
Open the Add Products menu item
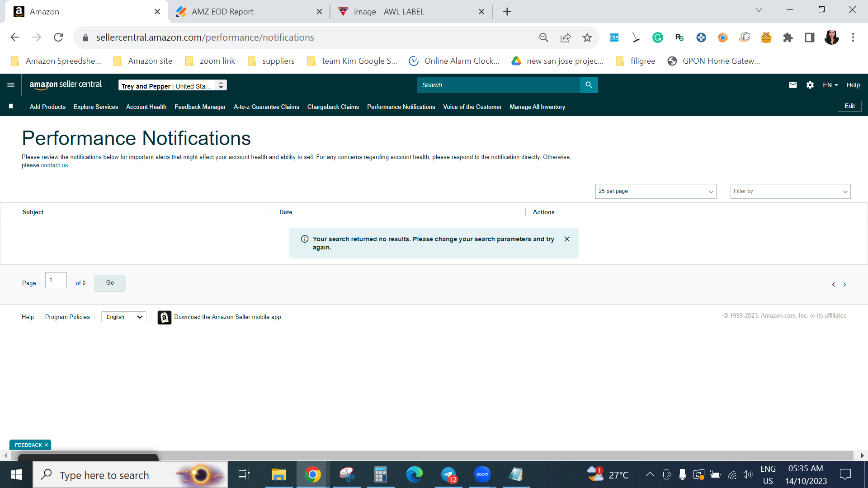click(47, 107)
